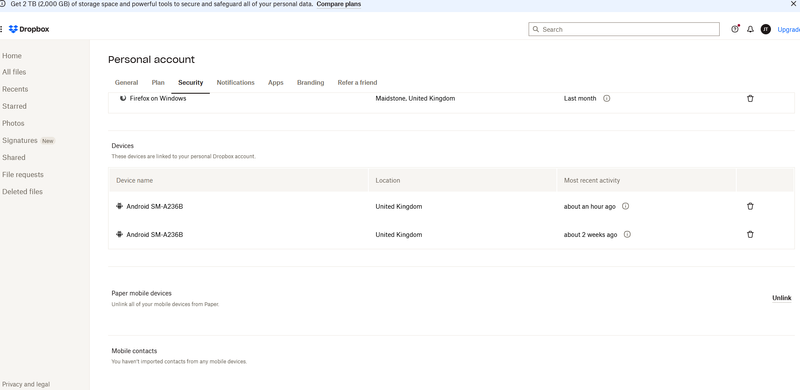Click the Firefox on Windows session name
800x390 pixels.
click(x=158, y=99)
